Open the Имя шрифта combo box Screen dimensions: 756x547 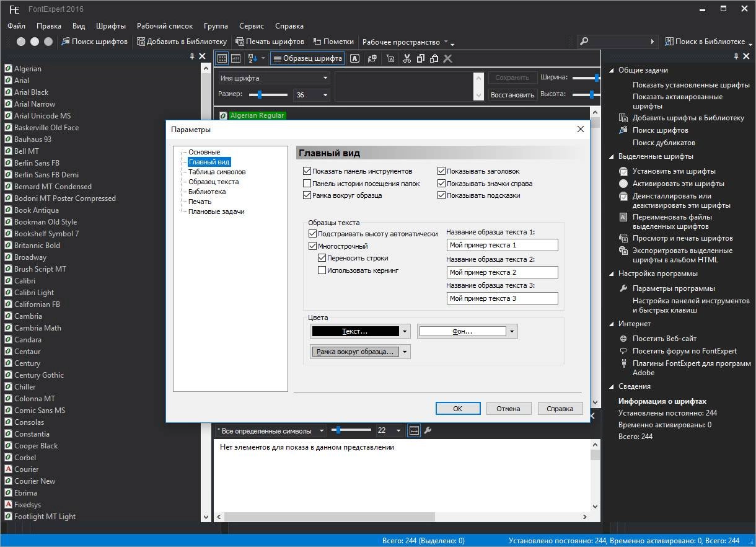[x=274, y=78]
